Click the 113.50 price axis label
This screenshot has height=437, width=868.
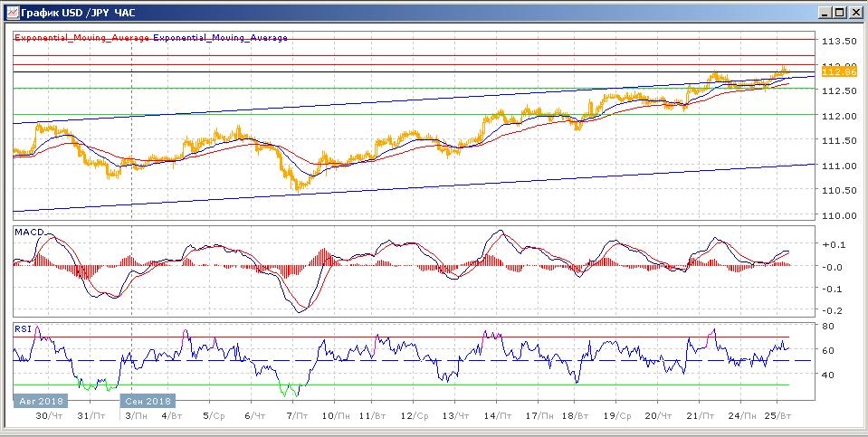pos(839,41)
